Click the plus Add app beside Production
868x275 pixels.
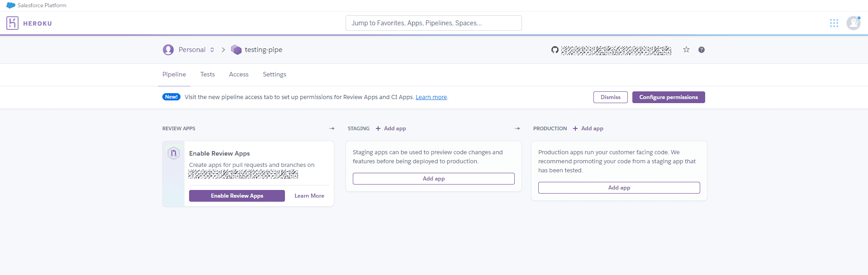click(588, 128)
